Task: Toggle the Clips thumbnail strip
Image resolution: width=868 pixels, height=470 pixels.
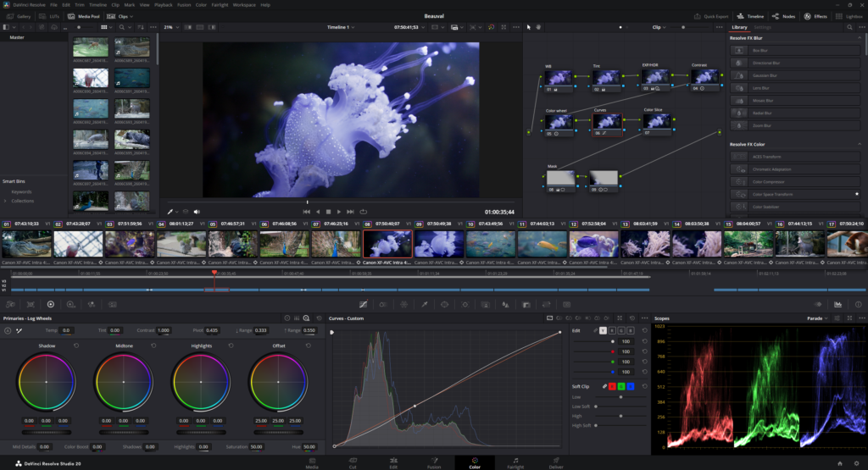Action: tap(117, 16)
